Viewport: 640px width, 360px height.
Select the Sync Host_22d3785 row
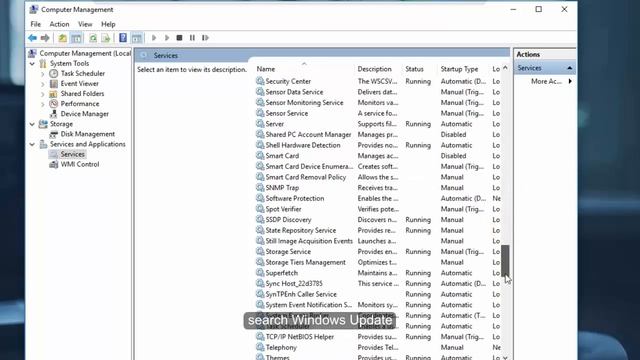point(378,283)
